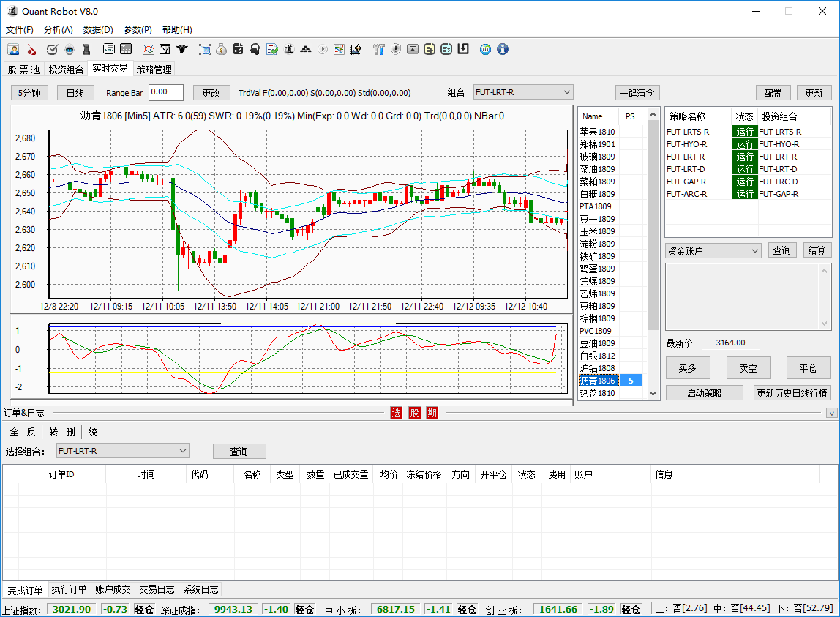
Task: Open the robot head toolbar icon
Action: (69, 49)
